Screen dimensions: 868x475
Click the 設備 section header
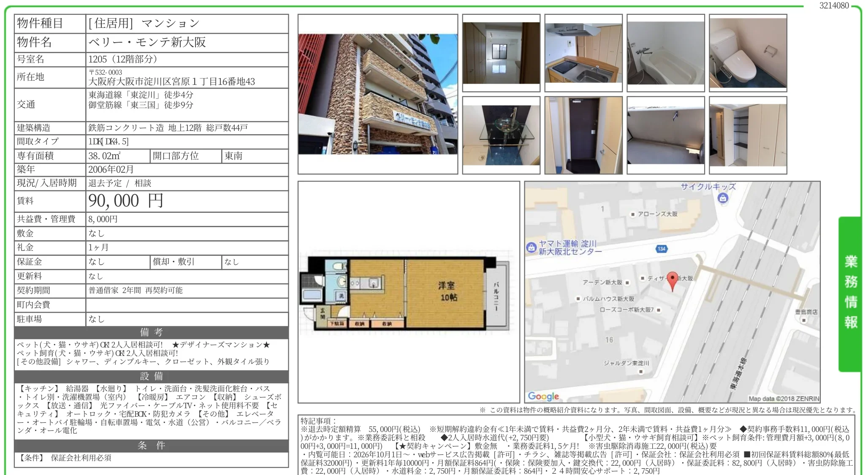[152, 376]
